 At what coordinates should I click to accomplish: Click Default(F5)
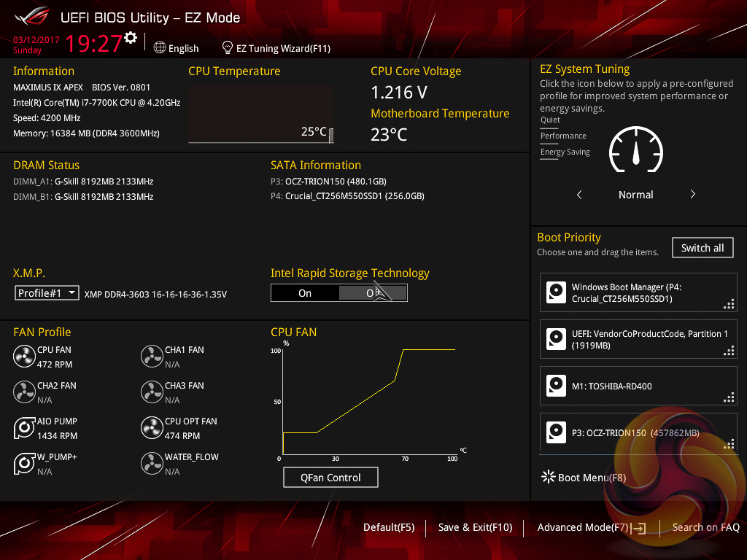tap(389, 527)
